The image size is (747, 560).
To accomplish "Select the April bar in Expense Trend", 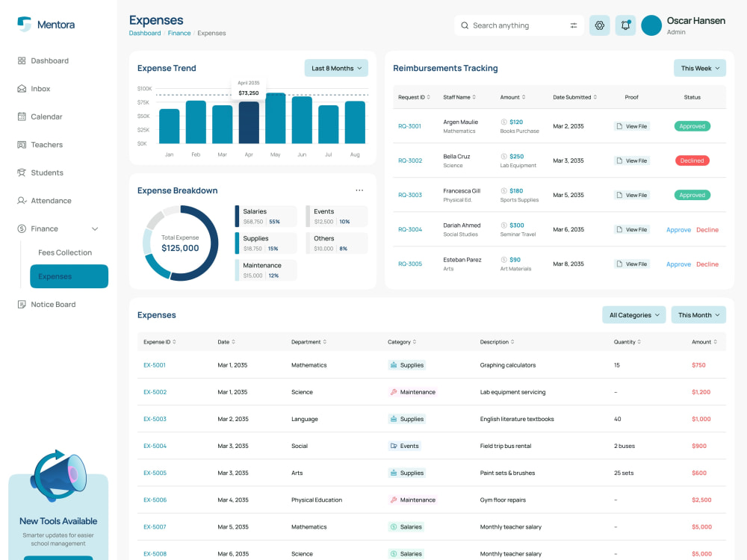I will pos(249,122).
